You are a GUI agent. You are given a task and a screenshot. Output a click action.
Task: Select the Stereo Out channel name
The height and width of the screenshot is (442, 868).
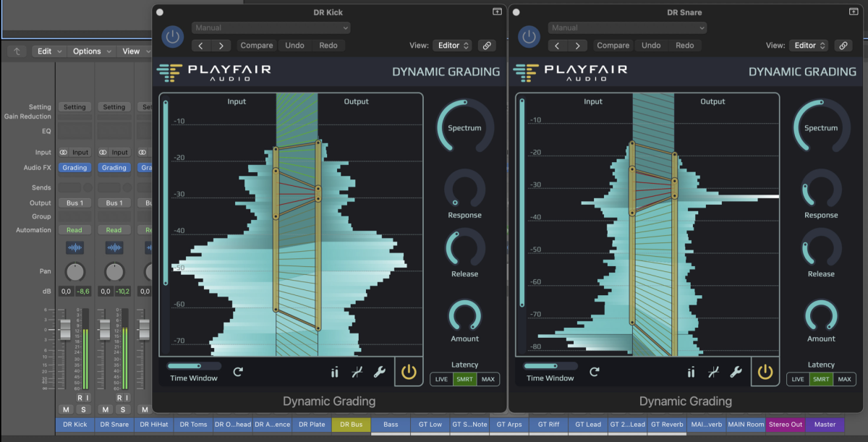point(785,425)
